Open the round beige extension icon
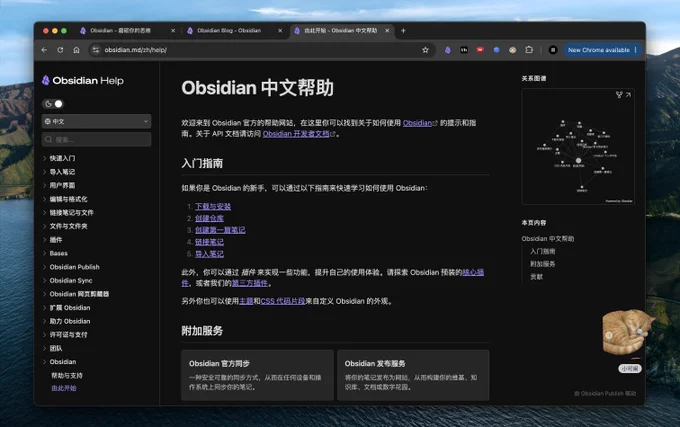The width and height of the screenshot is (680, 427). (513, 50)
